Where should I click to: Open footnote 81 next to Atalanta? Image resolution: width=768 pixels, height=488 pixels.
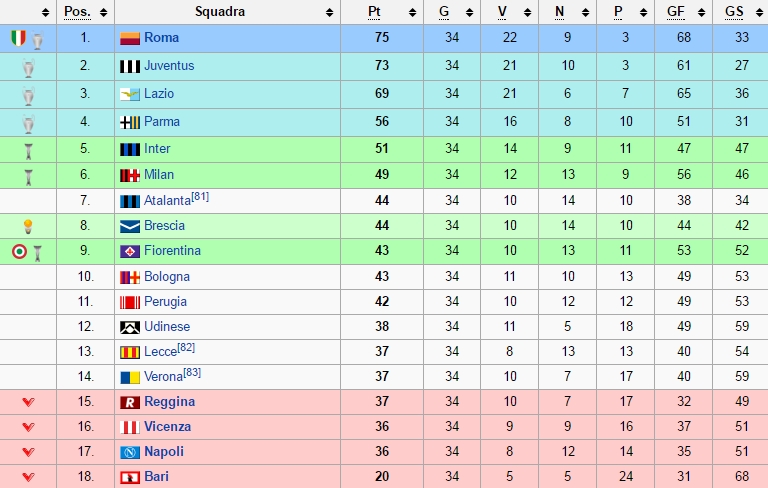pyautogui.click(x=200, y=196)
